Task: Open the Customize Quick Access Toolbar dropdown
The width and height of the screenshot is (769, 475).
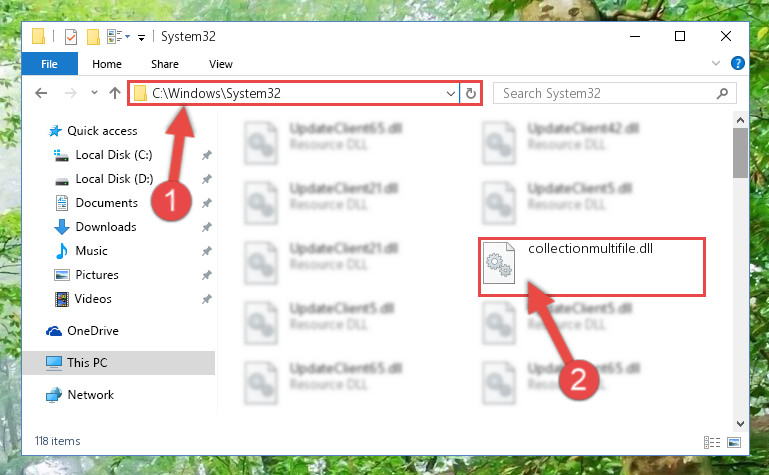Action: coord(141,37)
